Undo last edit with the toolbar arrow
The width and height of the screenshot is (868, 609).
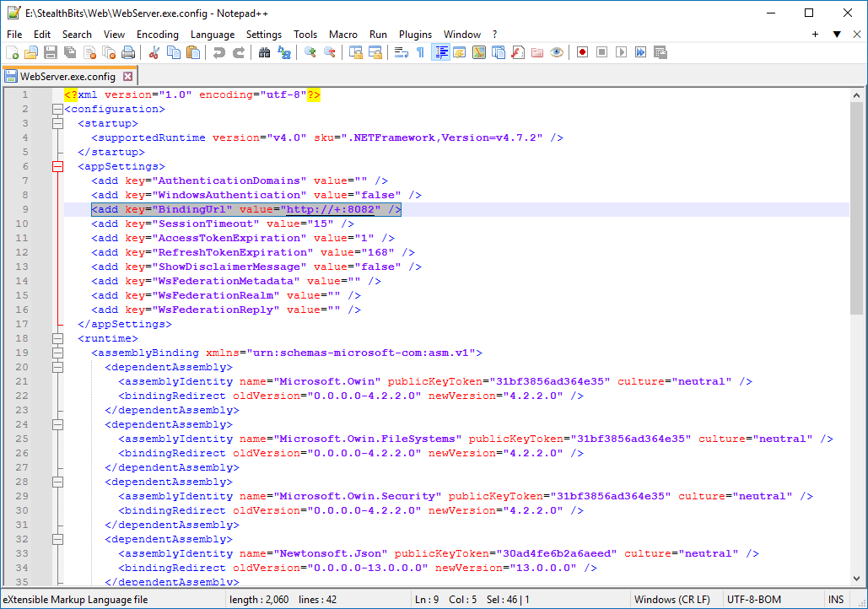point(218,51)
